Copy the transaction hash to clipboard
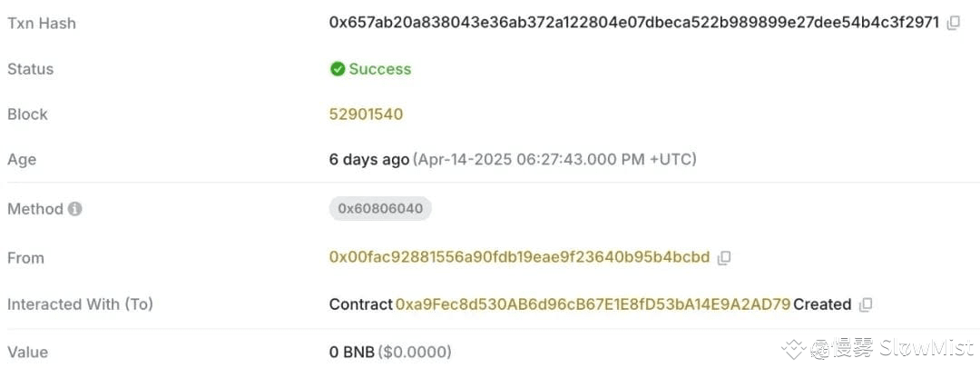Screen dimensions: 980x368 (x=953, y=23)
